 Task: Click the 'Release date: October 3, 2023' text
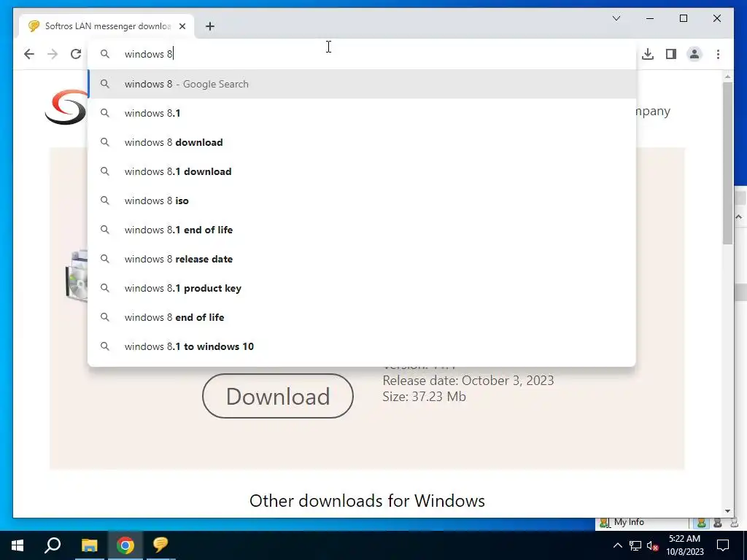point(468,381)
